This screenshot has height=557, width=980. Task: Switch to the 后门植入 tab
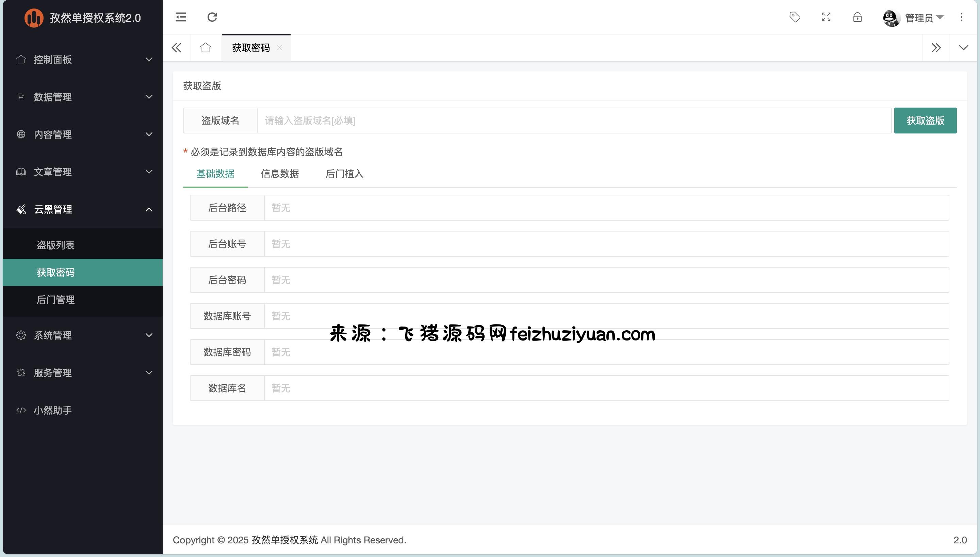tap(344, 174)
